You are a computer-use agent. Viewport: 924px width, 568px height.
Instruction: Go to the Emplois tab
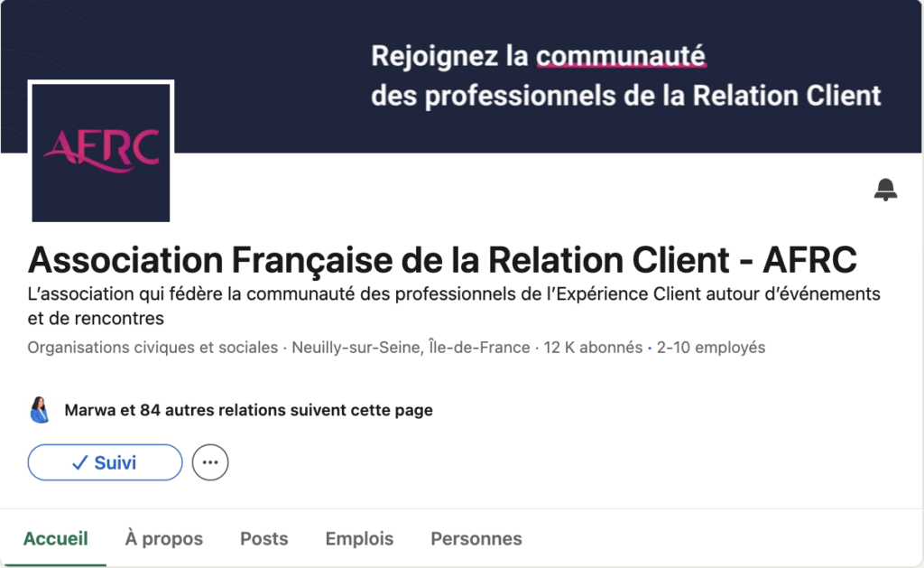359,539
